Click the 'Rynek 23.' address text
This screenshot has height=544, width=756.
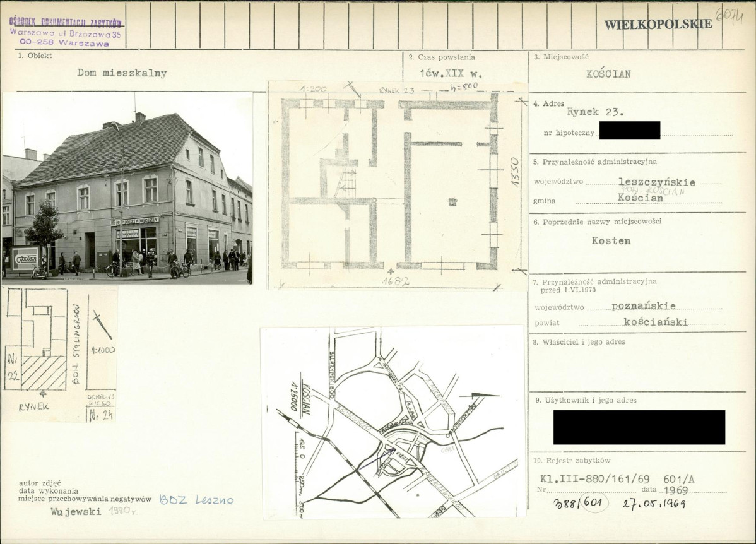(596, 112)
